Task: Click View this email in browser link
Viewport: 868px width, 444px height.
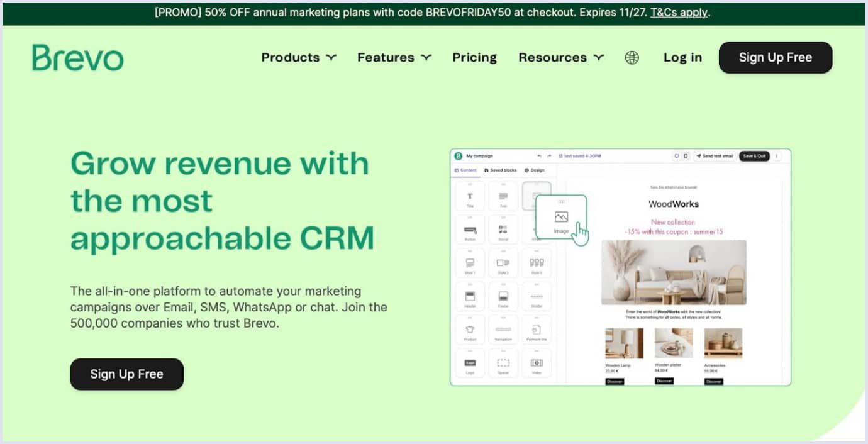Action: click(674, 187)
